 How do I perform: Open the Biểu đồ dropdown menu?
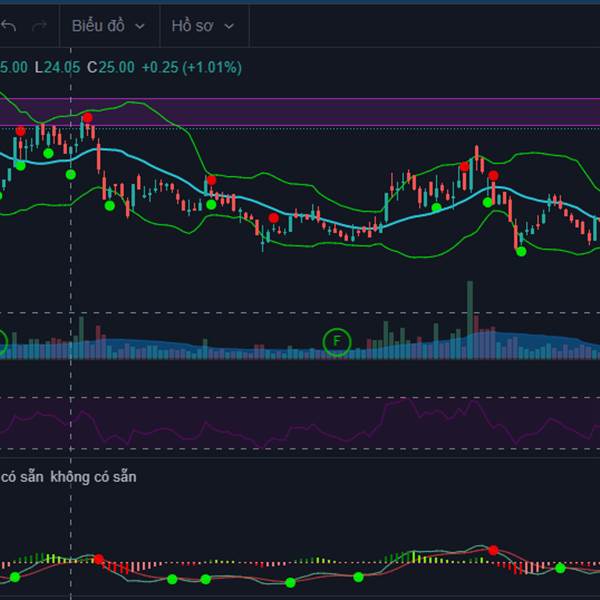(x=108, y=26)
